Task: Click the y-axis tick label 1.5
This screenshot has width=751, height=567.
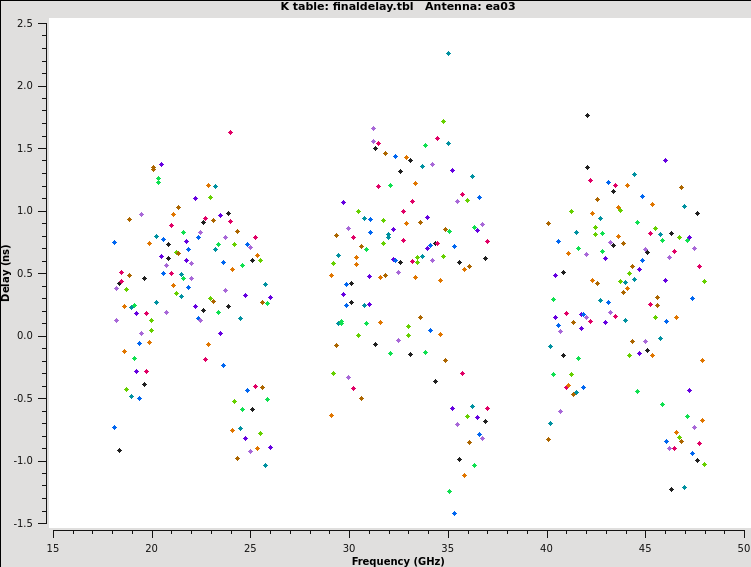Action: pos(28,148)
